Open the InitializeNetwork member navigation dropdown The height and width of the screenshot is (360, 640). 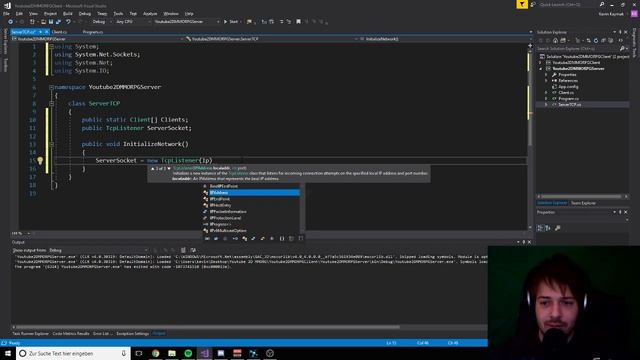(443, 39)
